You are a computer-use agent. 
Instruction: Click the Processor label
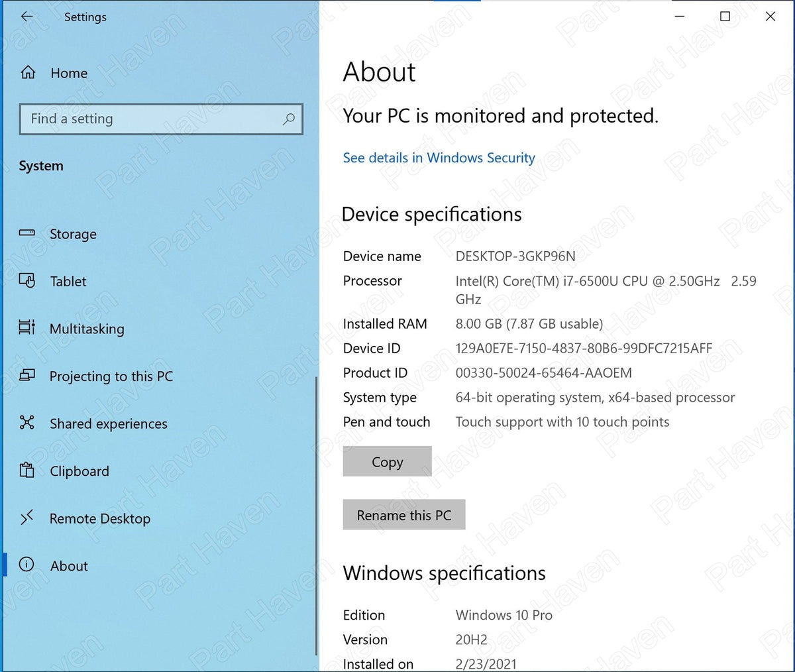point(372,281)
